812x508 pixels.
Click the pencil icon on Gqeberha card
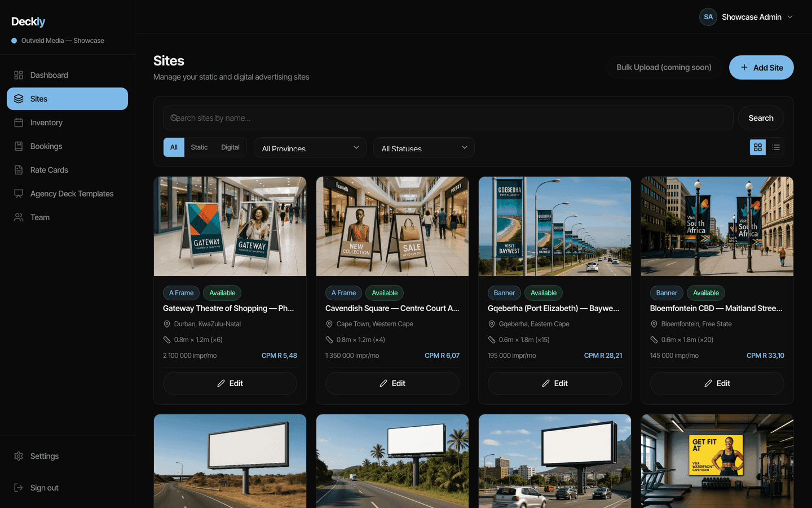546,383
